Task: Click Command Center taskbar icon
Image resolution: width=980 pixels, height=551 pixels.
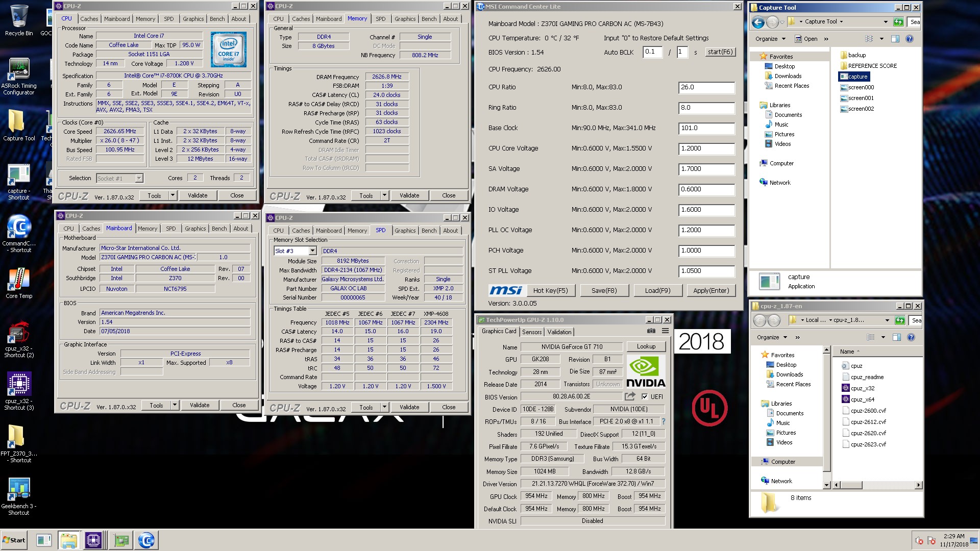Action: pos(146,540)
